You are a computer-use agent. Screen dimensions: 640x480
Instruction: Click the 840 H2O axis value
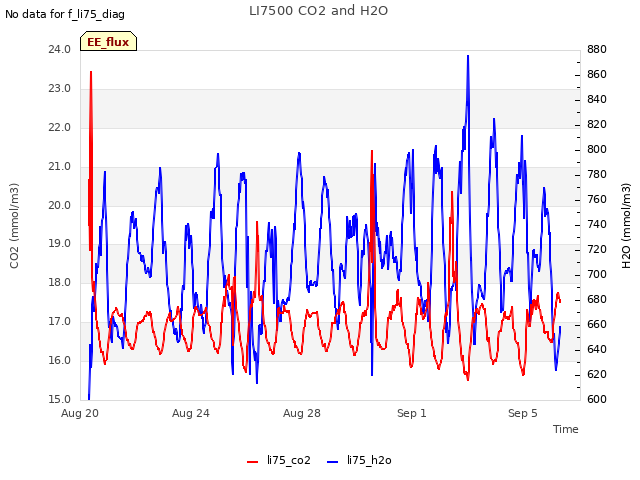[x=597, y=100]
